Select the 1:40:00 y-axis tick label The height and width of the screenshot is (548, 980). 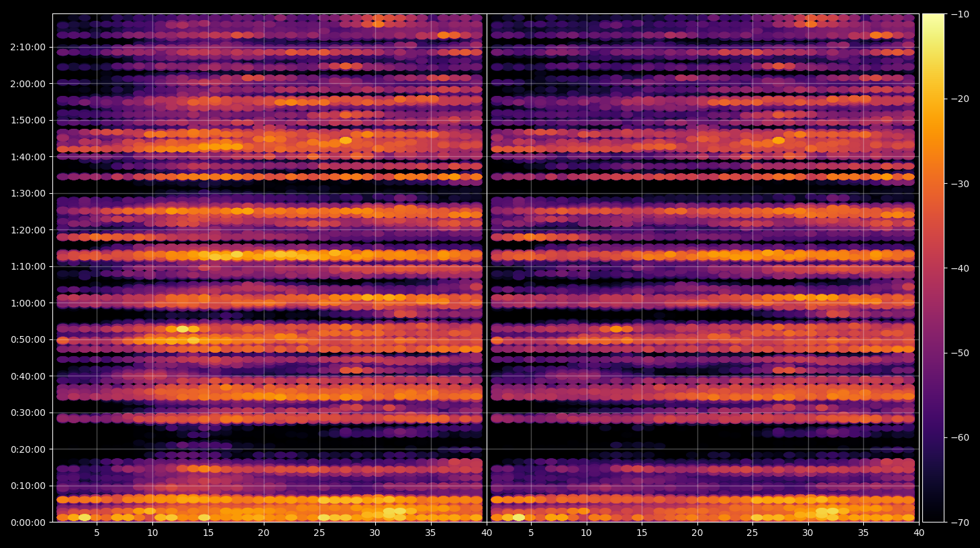tap(28, 157)
